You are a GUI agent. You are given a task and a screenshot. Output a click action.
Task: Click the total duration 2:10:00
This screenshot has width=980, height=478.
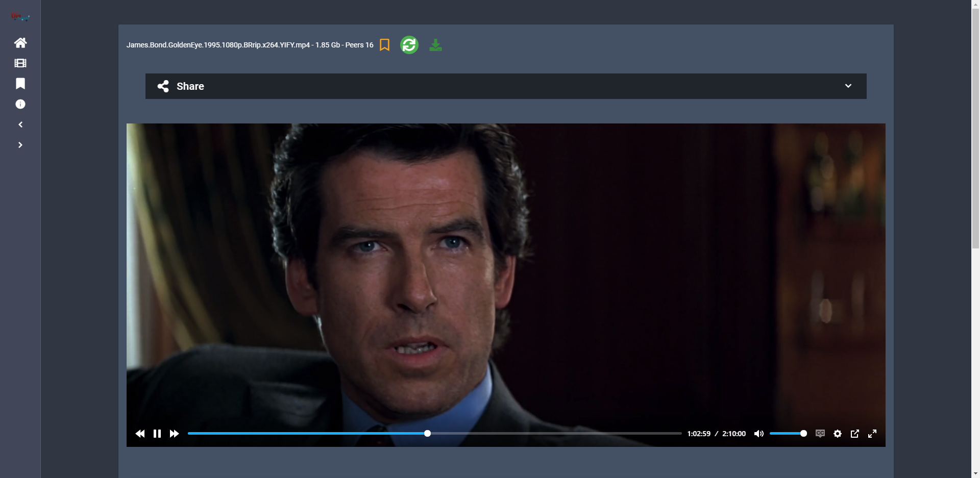click(x=734, y=434)
